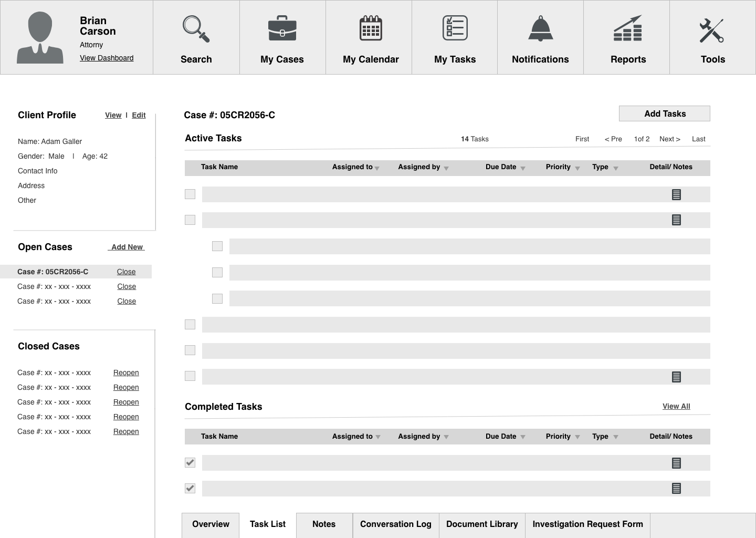Open notes icon of first active task

point(676,194)
